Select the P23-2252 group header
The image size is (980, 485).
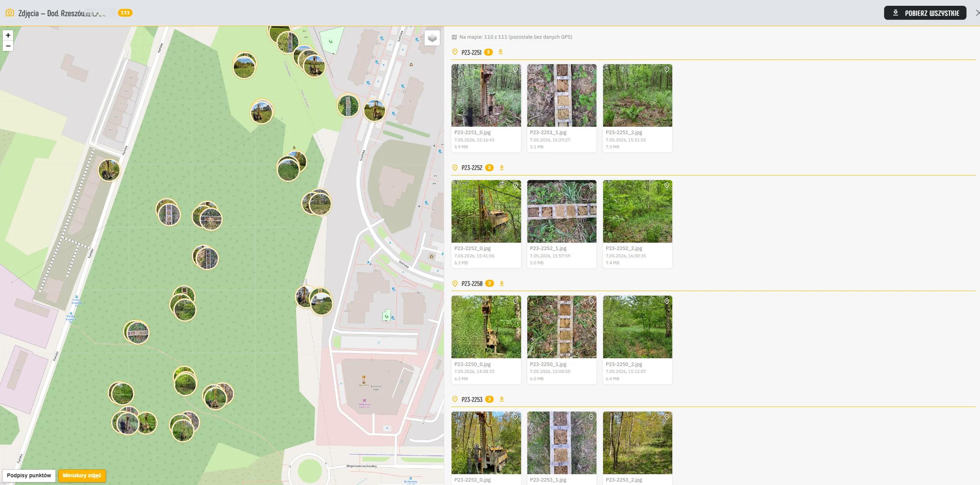point(472,168)
